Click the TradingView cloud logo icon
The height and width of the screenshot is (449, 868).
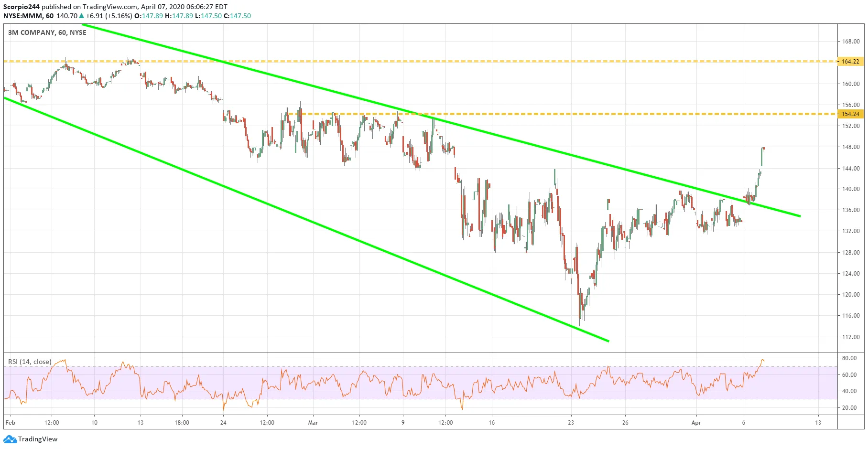[x=10, y=439]
